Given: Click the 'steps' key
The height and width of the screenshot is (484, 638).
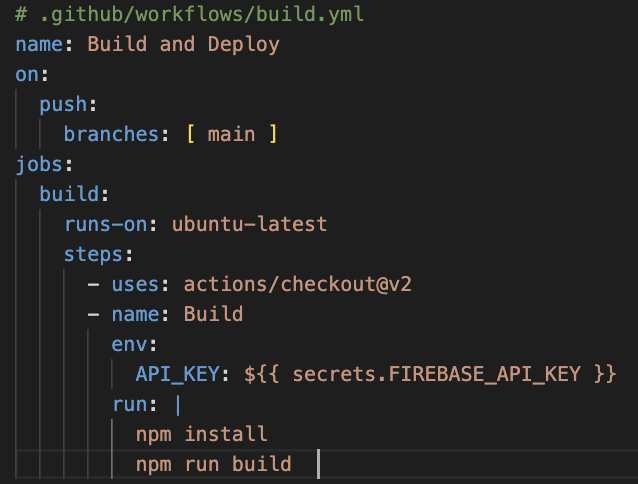Looking at the screenshot, I should pyautogui.click(x=93, y=255).
